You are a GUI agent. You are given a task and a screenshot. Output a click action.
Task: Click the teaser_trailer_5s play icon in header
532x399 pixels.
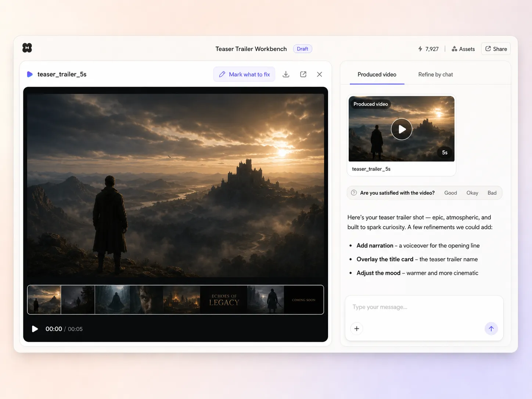(x=30, y=74)
